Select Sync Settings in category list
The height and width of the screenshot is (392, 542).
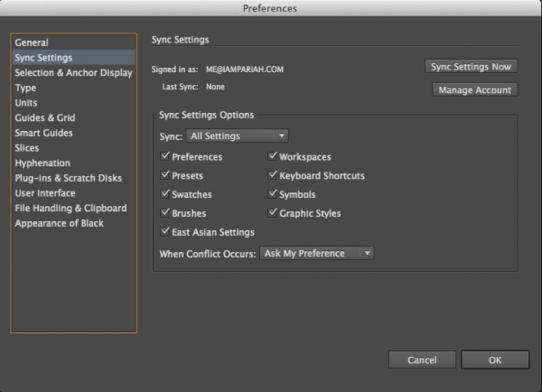(x=74, y=58)
